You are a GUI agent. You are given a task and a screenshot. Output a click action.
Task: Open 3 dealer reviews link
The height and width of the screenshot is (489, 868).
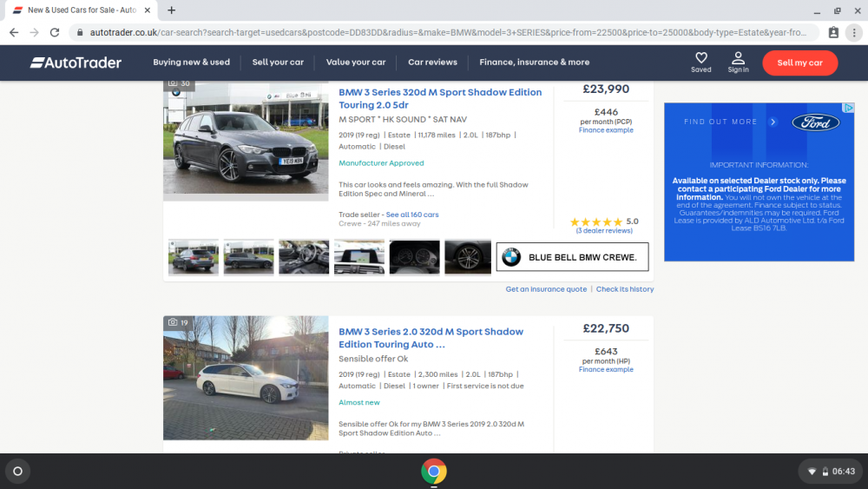tap(604, 230)
